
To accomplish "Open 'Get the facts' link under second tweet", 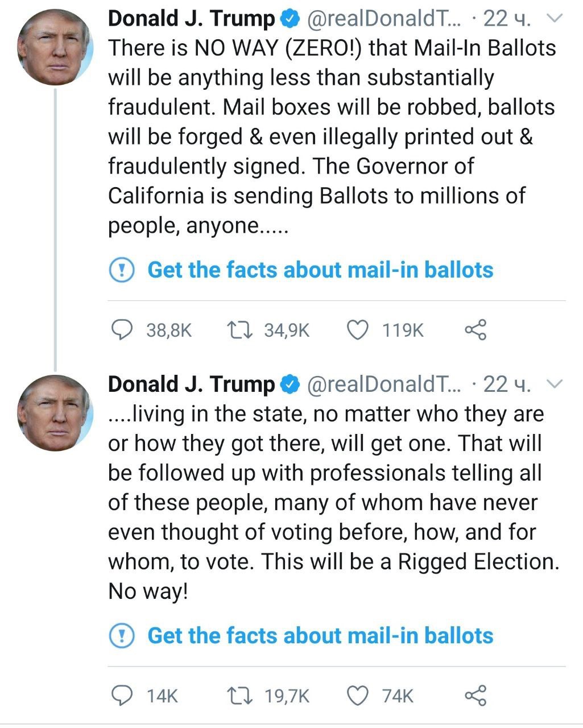I will (x=320, y=635).
